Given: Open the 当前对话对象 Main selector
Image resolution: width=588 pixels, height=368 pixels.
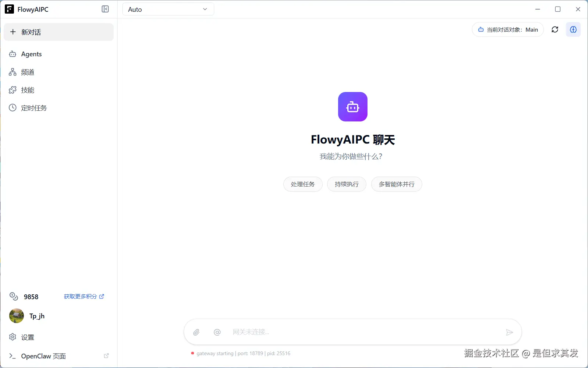Looking at the screenshot, I should 508,29.
